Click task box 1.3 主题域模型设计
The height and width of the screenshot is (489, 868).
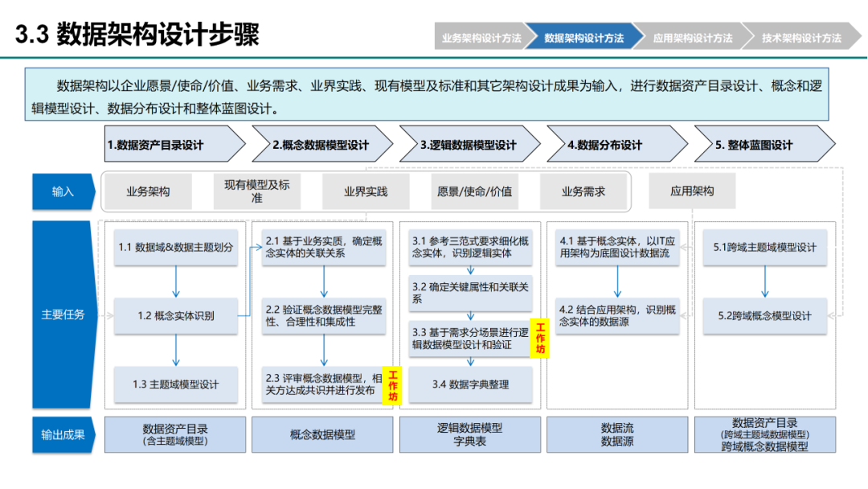(x=175, y=384)
